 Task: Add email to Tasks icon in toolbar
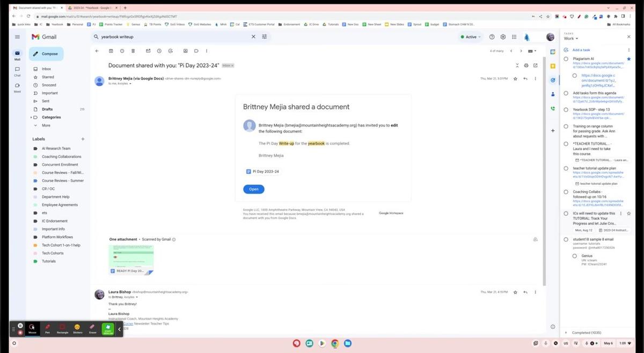[170, 51]
